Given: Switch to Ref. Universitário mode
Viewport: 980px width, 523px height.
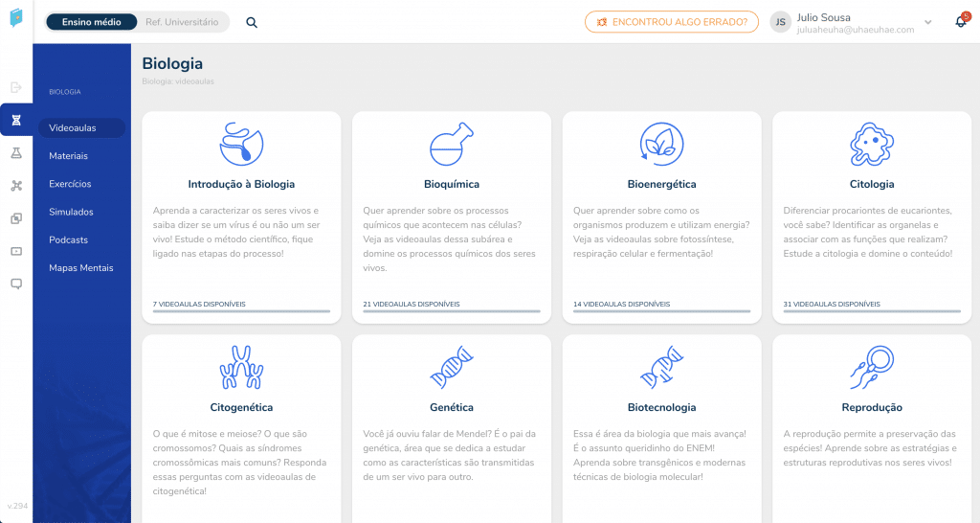Looking at the screenshot, I should click(x=182, y=22).
